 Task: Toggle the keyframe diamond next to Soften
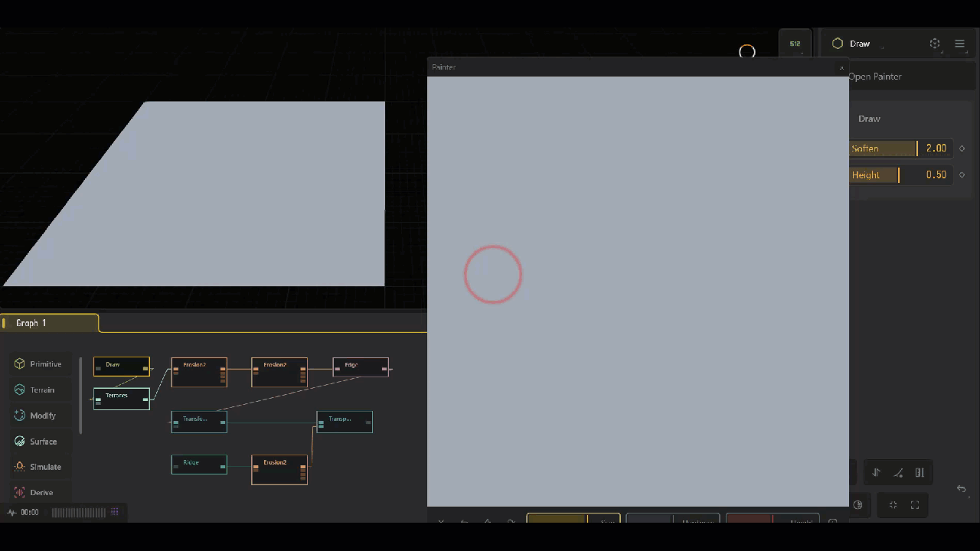point(962,148)
